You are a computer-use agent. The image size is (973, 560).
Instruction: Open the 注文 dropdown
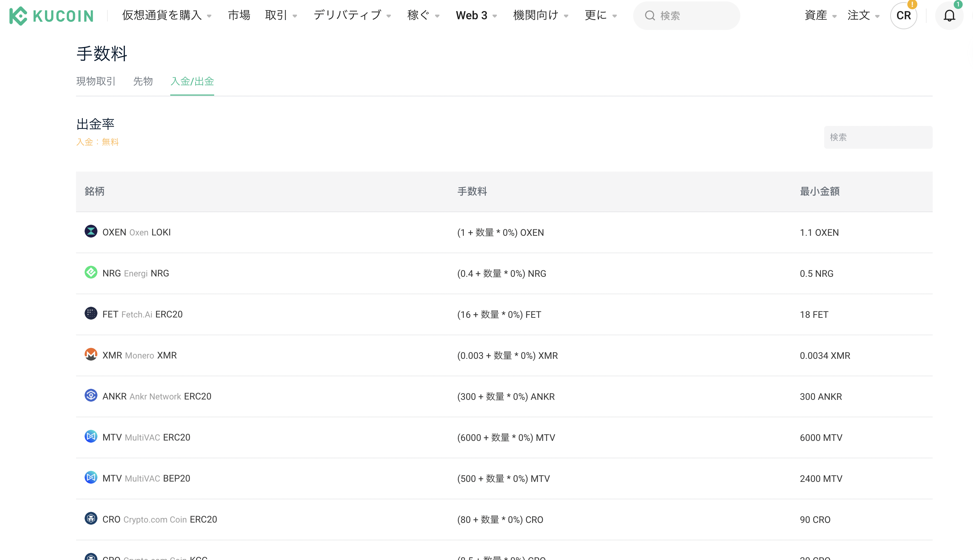point(863,15)
